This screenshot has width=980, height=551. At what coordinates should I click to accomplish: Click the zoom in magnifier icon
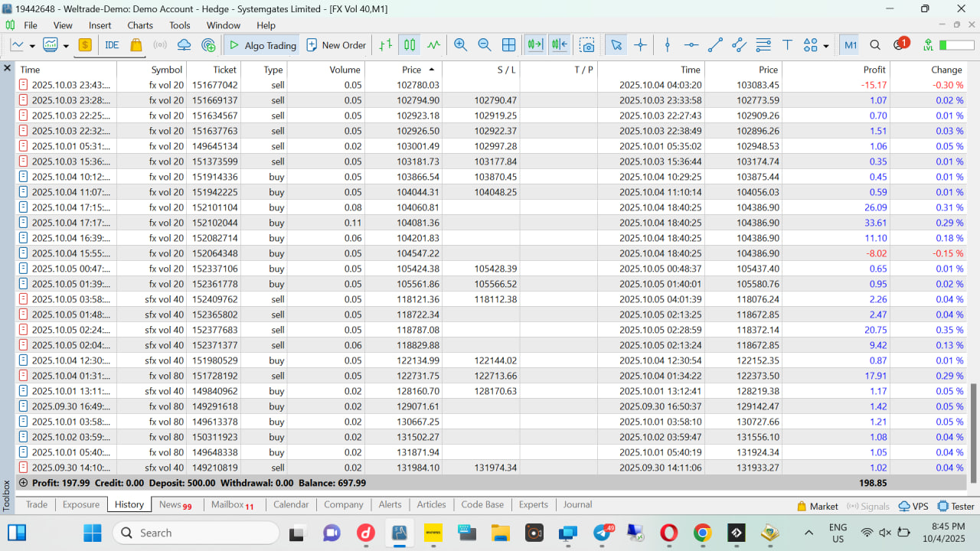coord(460,45)
